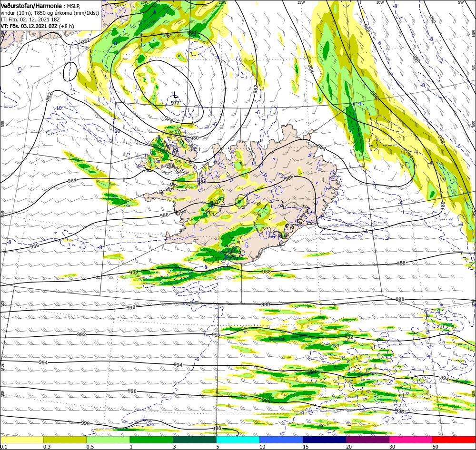476x450 pixels.
Task: Select the medium green 1–3 legend swatch
Action: (151, 440)
